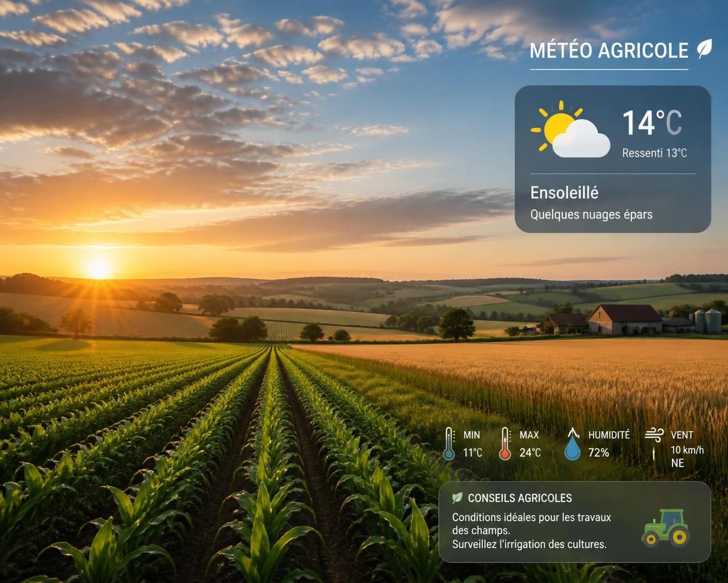Click the HUMIDITÉ label
728x583 pixels.
pos(609,435)
